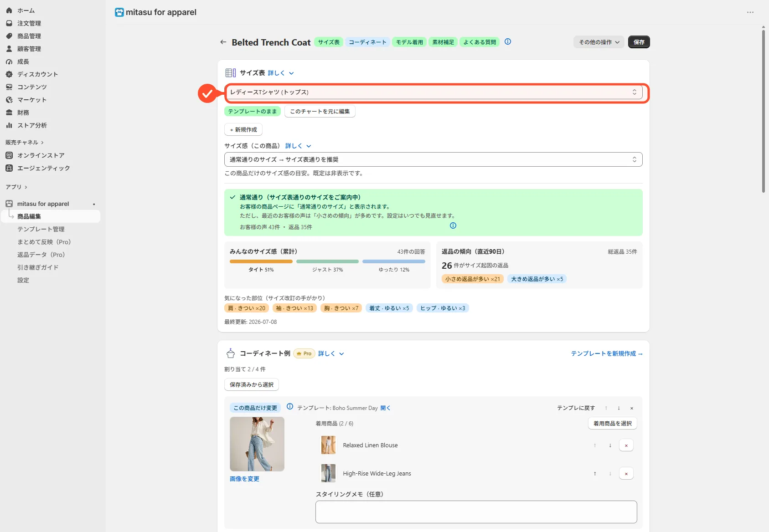Click the ジャスト 37% green bar
769x532 pixels.
click(327, 261)
